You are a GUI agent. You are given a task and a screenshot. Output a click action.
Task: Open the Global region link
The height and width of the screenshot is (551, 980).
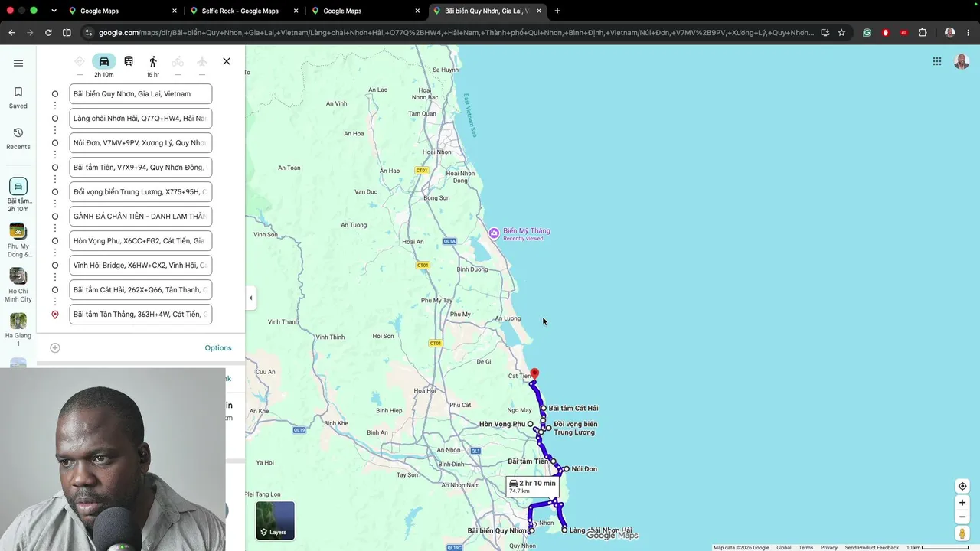pos(784,547)
